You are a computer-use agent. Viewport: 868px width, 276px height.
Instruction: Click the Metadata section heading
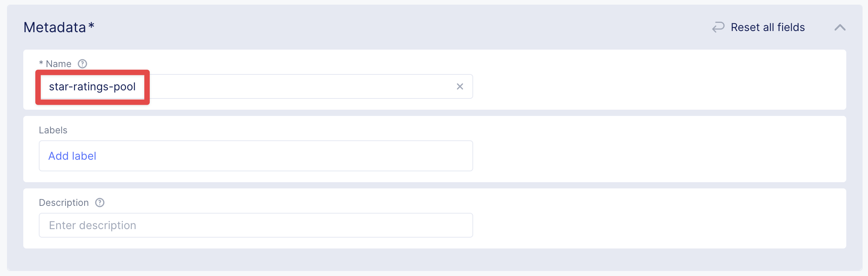[x=55, y=28]
